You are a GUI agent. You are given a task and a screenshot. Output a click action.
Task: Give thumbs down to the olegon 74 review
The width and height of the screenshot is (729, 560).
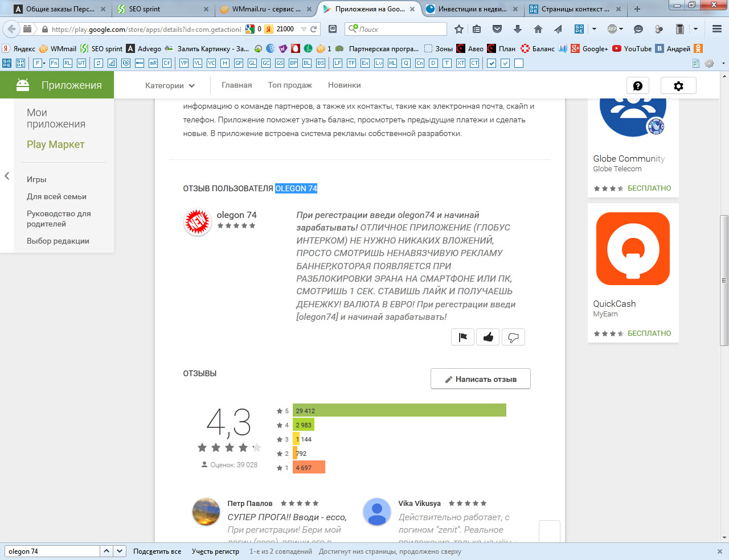point(513,337)
